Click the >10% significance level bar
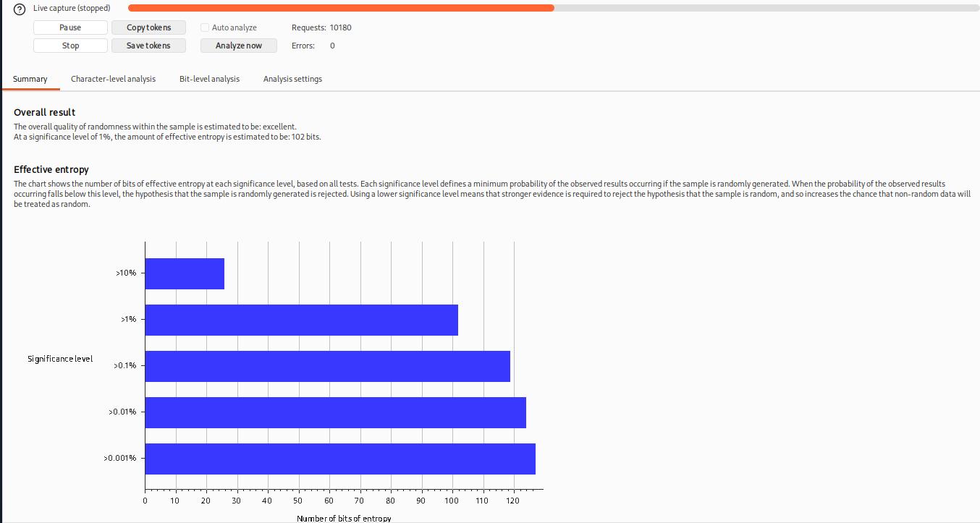This screenshot has height=523, width=980. pos(185,273)
